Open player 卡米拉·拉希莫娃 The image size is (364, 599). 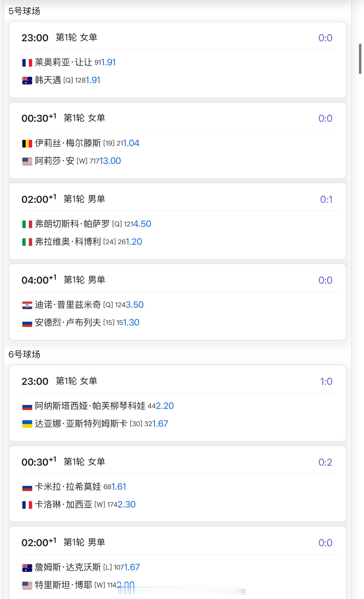click(68, 487)
